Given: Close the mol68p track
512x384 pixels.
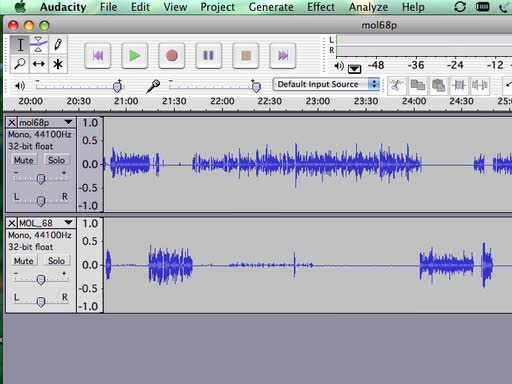Looking at the screenshot, I should click(12, 123).
